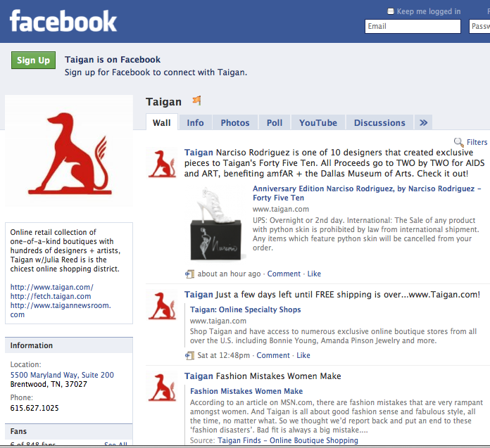Image resolution: width=490 pixels, height=448 pixels.
Task: Expand more tabs with double-chevron
Action: (x=423, y=122)
